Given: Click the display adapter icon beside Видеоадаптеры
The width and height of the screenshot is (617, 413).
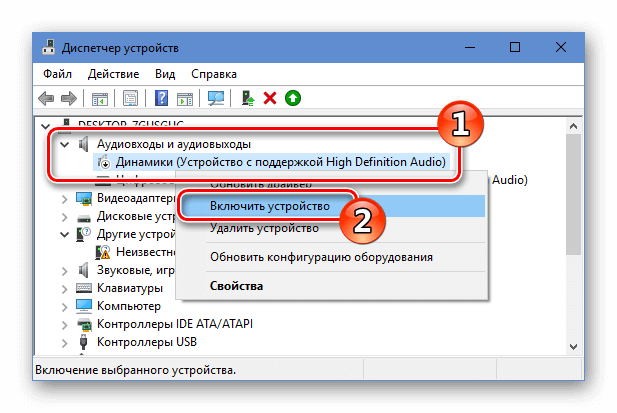Looking at the screenshot, I should coord(84,198).
